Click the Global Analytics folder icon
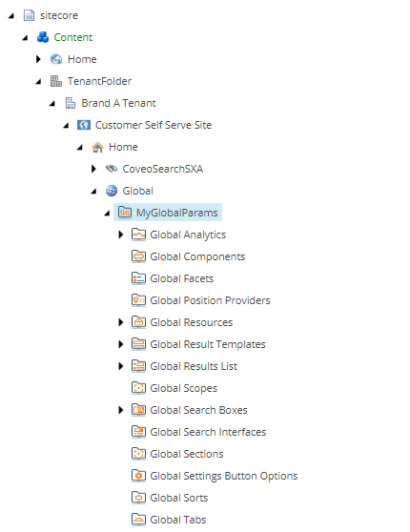Image resolution: width=410 pixels, height=532 pixels. [138, 235]
